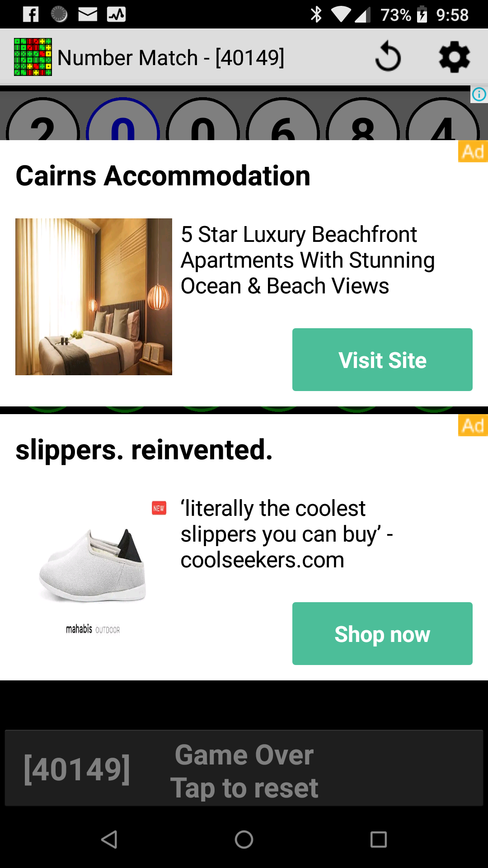This screenshot has width=488, height=868.
Task: Tap the Ad badge on slippers advertisement
Action: 473,425
